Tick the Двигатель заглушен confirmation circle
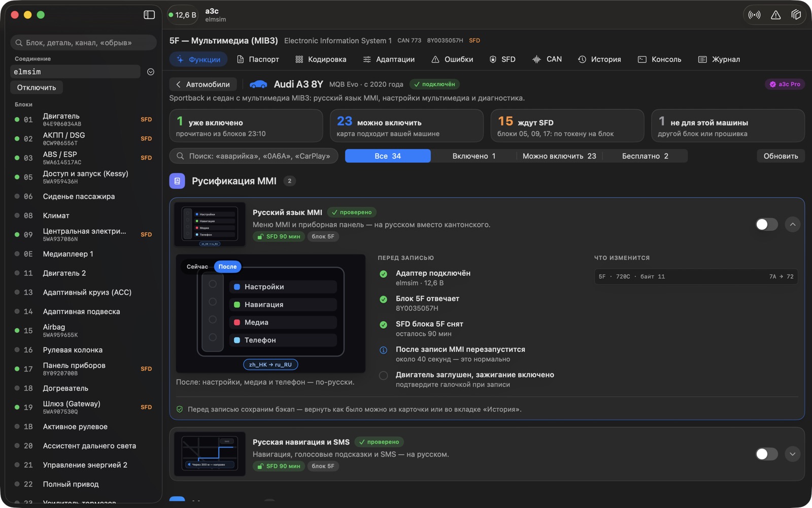This screenshot has width=812, height=508. tap(384, 375)
